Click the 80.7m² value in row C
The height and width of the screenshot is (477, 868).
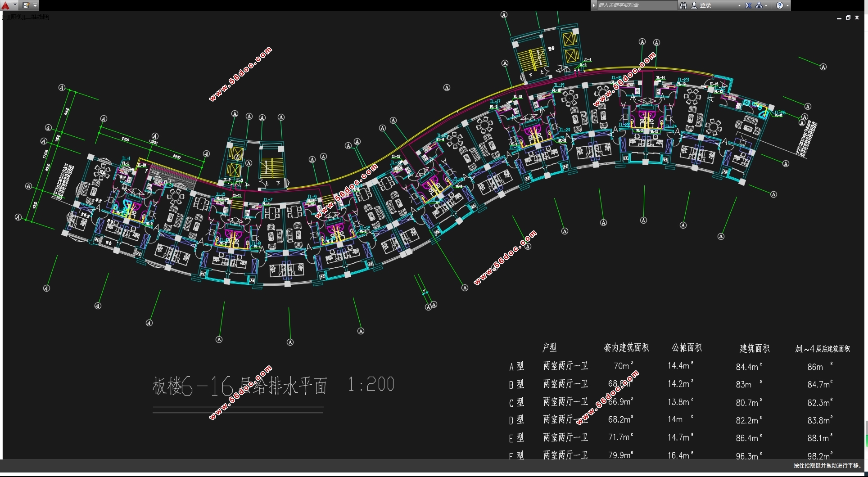[x=749, y=403]
